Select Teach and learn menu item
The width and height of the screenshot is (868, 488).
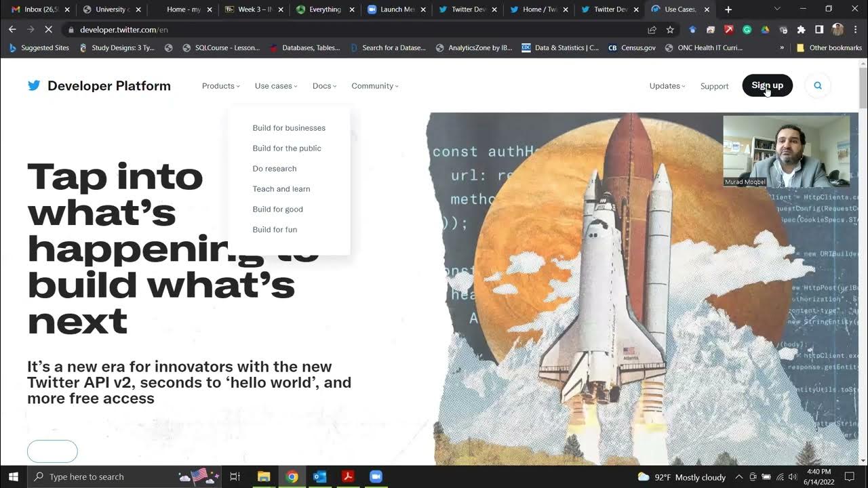281,189
